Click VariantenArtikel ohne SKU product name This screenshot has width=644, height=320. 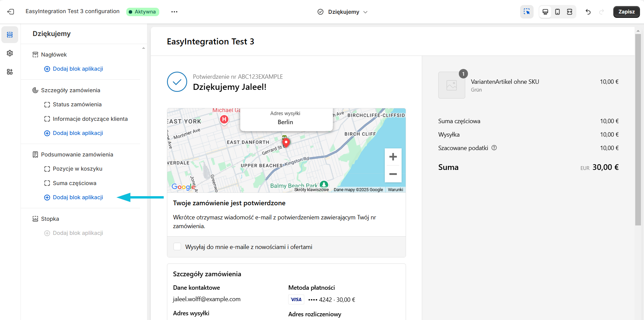pos(505,82)
